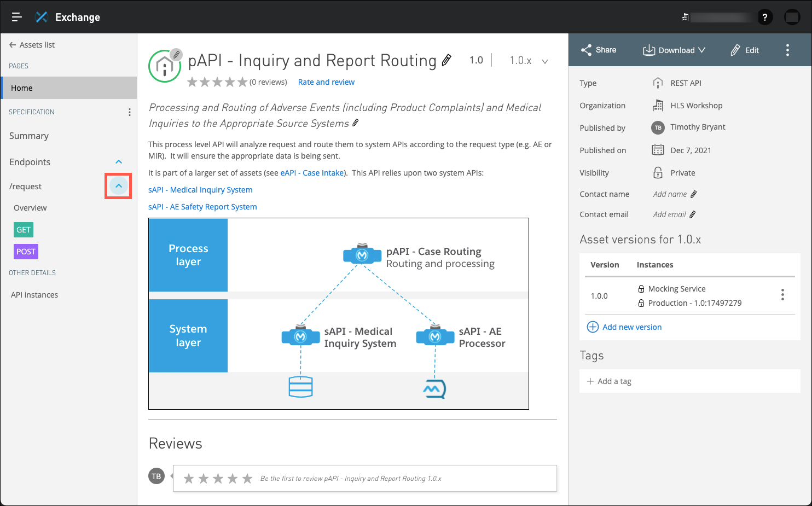Screen dimensions: 812x506
Task: Open sAPI - Medical Inquiry System link
Action: click(x=200, y=190)
